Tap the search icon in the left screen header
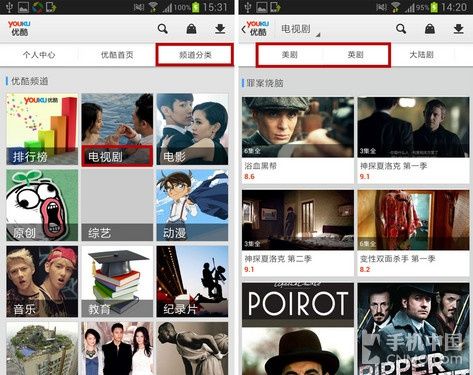This screenshot has height=375, width=473. (162, 29)
